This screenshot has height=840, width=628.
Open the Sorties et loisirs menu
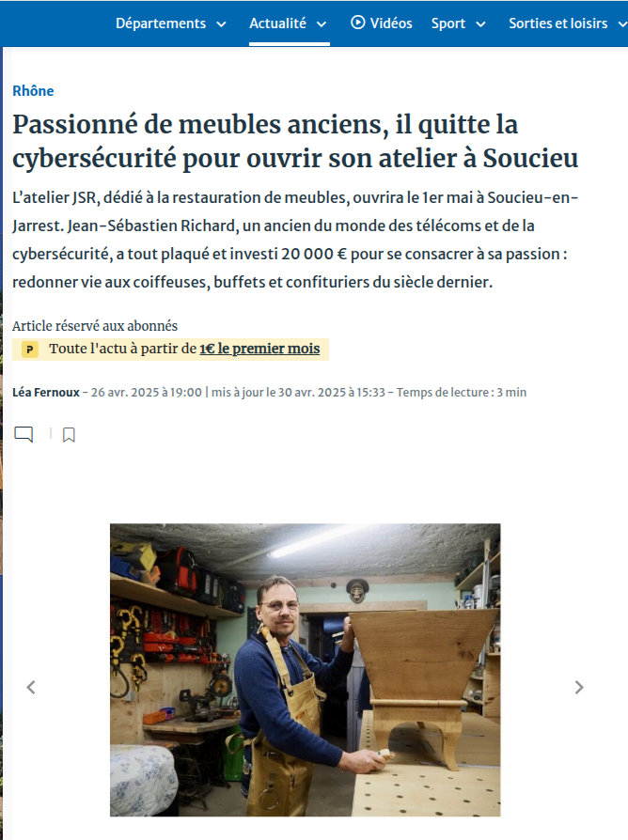point(557,23)
